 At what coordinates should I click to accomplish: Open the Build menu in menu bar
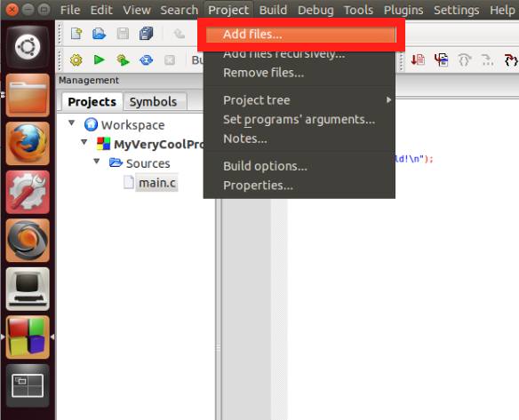pyautogui.click(x=273, y=10)
